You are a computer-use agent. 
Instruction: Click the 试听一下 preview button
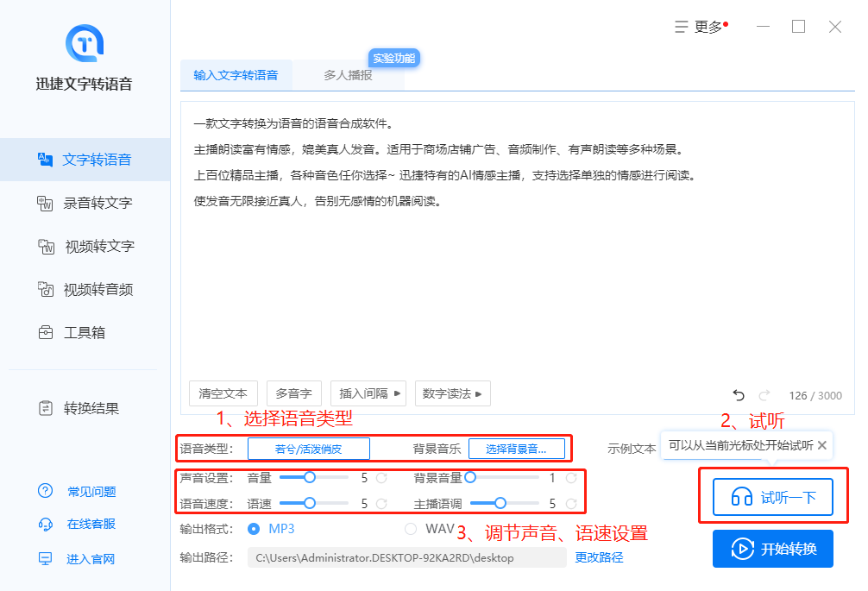tap(773, 497)
